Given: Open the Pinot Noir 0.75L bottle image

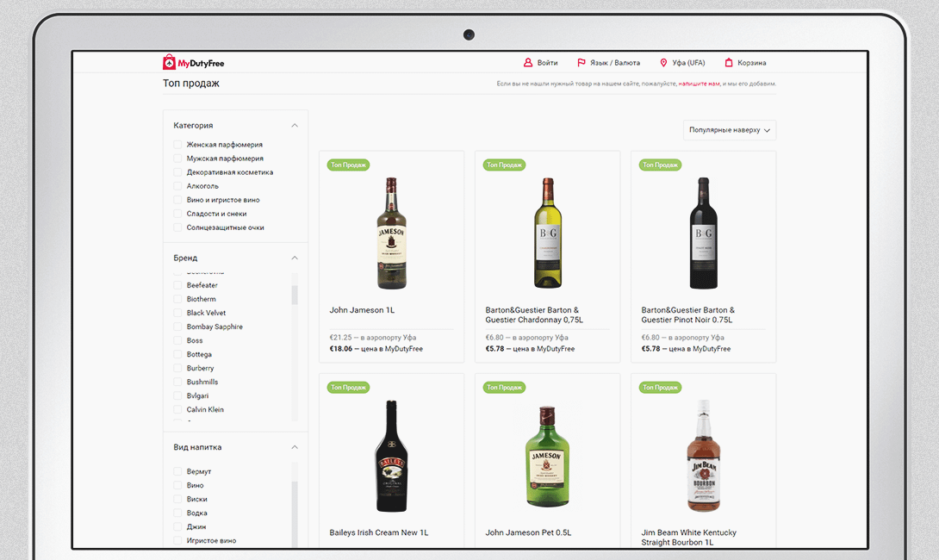Looking at the screenshot, I should coord(703,233).
